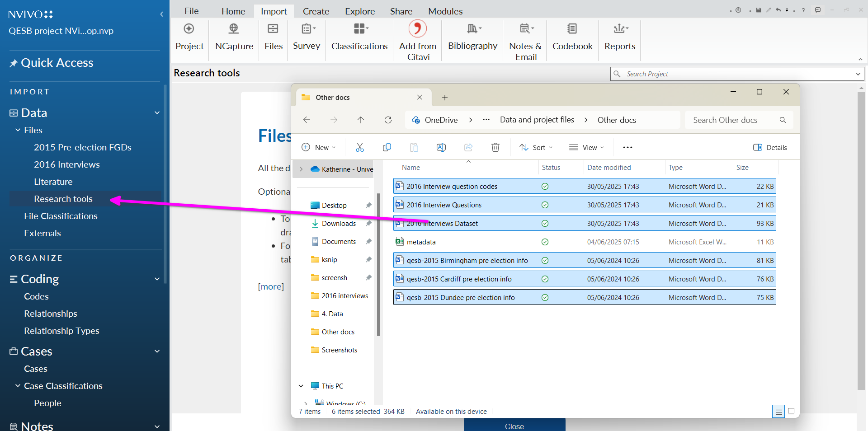Click the NCapture import icon
This screenshot has height=431, width=868.
point(234,29)
